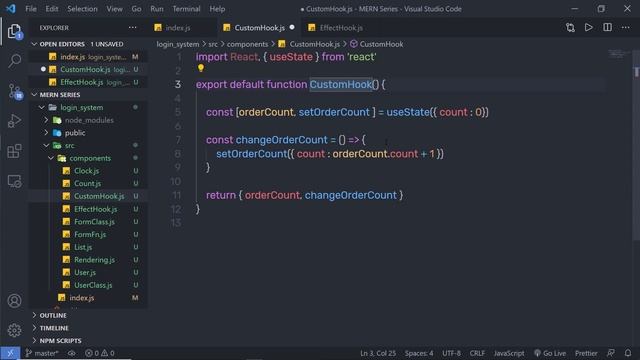Open the Manage gear settings
This screenshot has width=640, height=360.
[14, 330]
